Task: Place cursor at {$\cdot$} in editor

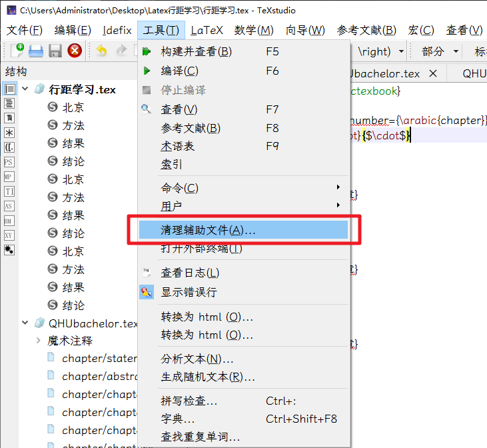Action: [386, 135]
